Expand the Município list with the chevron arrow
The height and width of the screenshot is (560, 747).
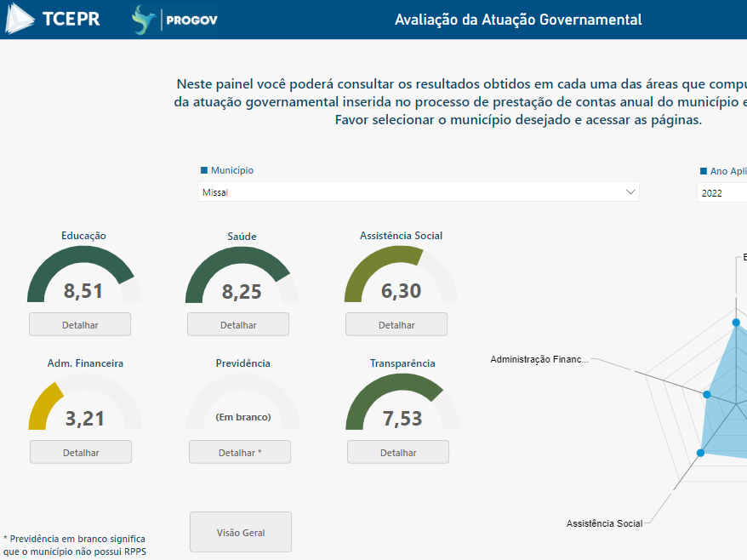tap(630, 192)
